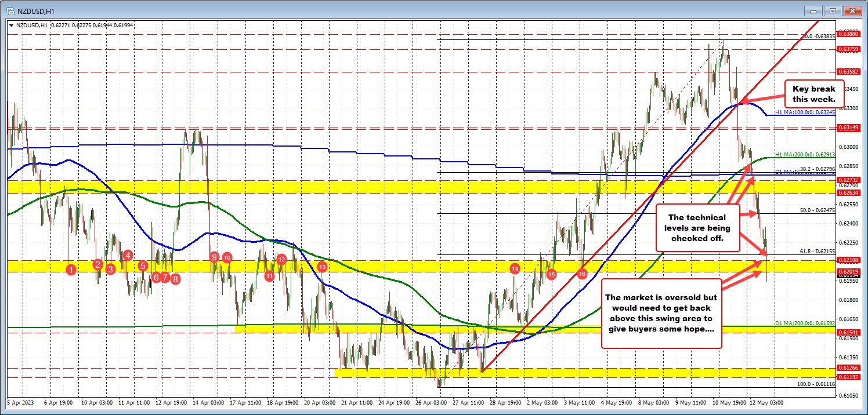
Task: Click the 0.61350 price axis tick
Action: 849,356
